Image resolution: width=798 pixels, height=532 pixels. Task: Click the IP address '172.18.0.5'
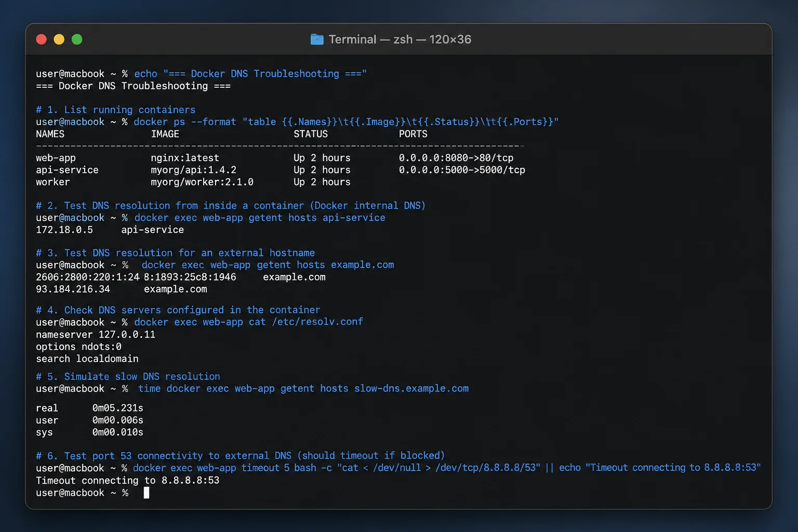tap(64, 230)
